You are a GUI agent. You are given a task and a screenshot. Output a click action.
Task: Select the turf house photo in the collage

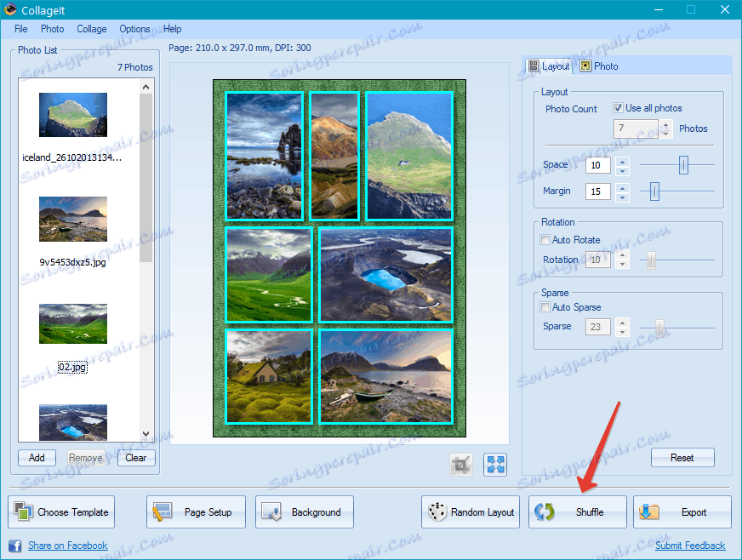[x=269, y=376]
